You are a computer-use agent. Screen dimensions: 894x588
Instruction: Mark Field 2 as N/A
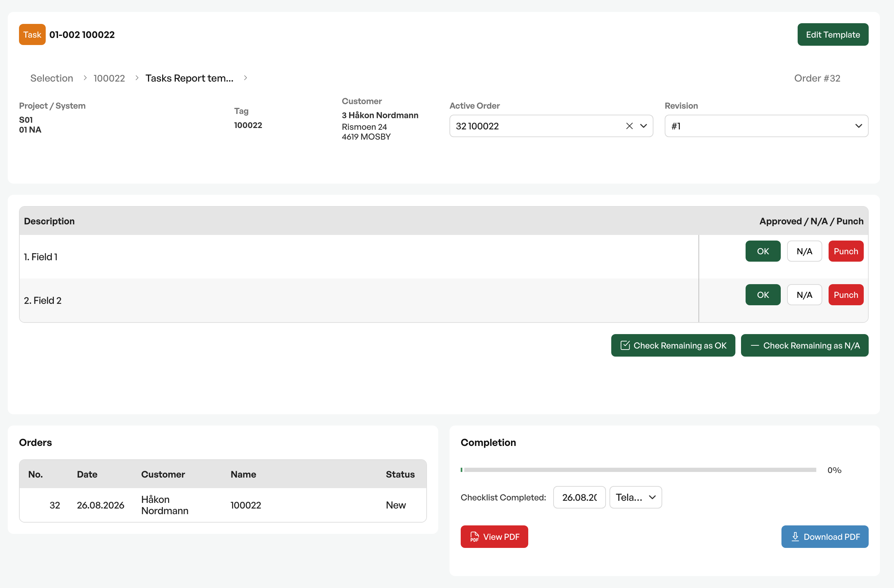tap(805, 295)
